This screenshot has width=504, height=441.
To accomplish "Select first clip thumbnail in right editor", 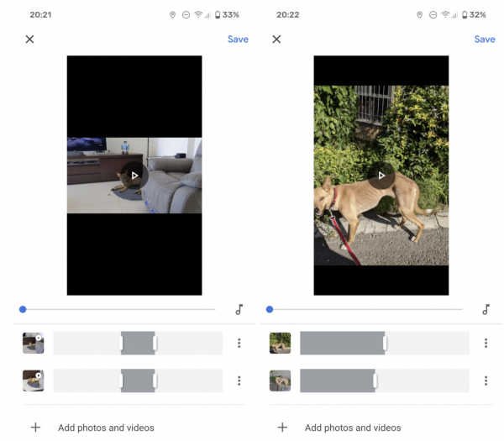I will pos(280,343).
